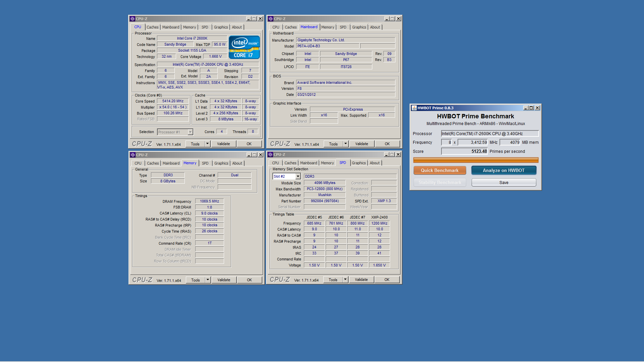
Task: Click CPU-Z app icon in Mainboard window title bar
Action: 271,19
